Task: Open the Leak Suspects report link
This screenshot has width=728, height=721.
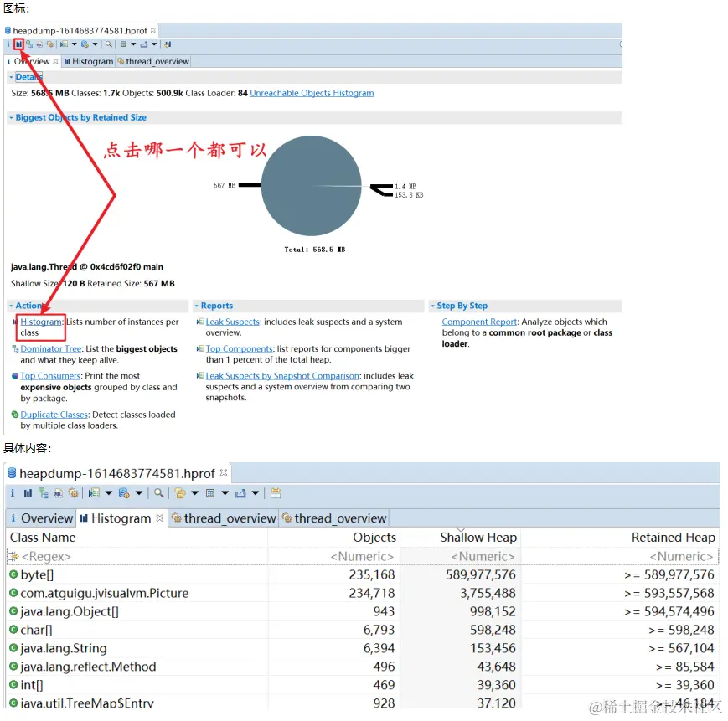Action: tap(232, 322)
